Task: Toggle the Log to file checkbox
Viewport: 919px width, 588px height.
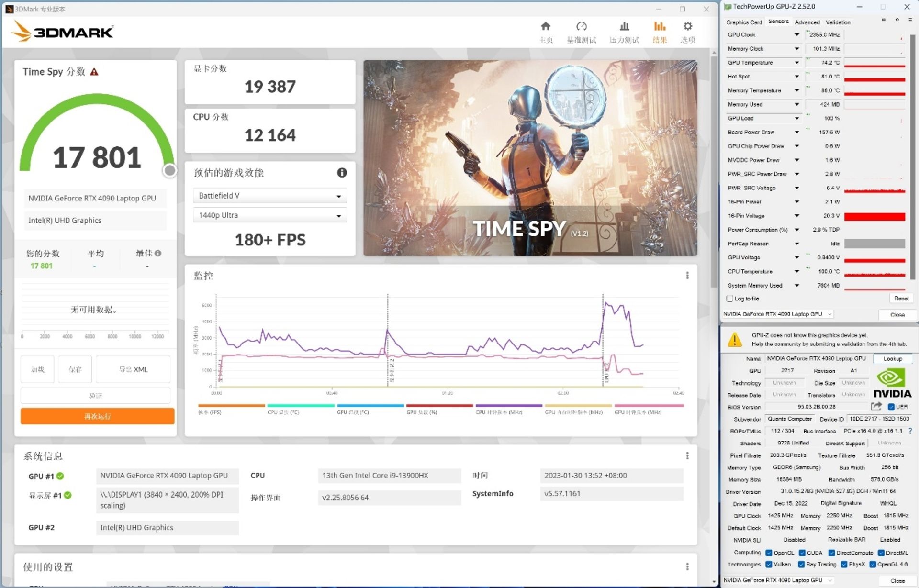Action: [x=729, y=299]
